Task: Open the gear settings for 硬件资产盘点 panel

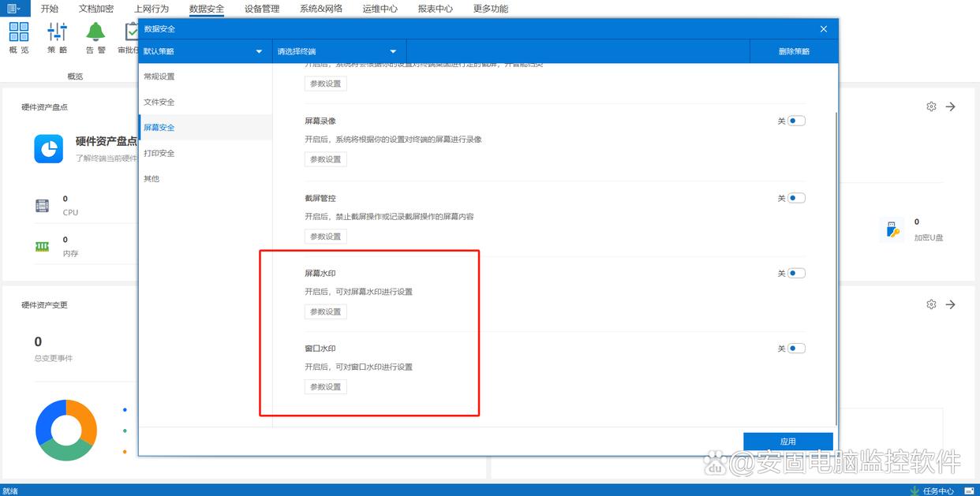Action: (x=931, y=106)
